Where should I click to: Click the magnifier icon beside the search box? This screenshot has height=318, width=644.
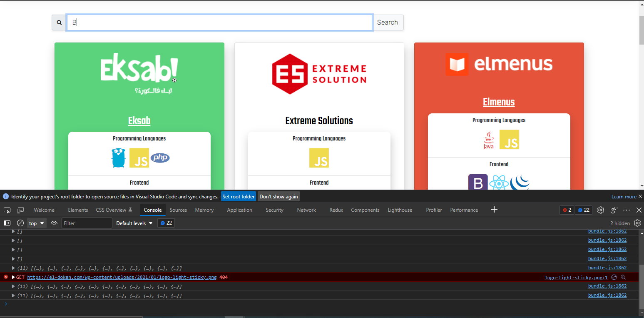[59, 23]
